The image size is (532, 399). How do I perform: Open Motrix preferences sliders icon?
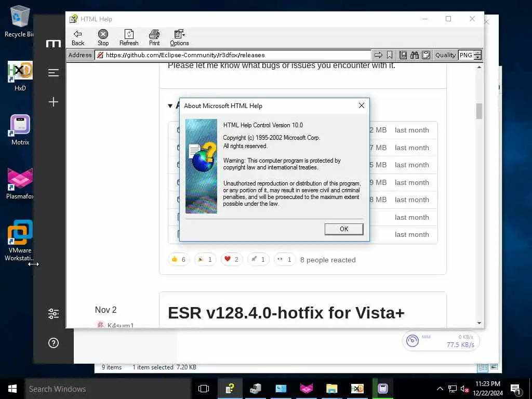pyautogui.click(x=54, y=313)
